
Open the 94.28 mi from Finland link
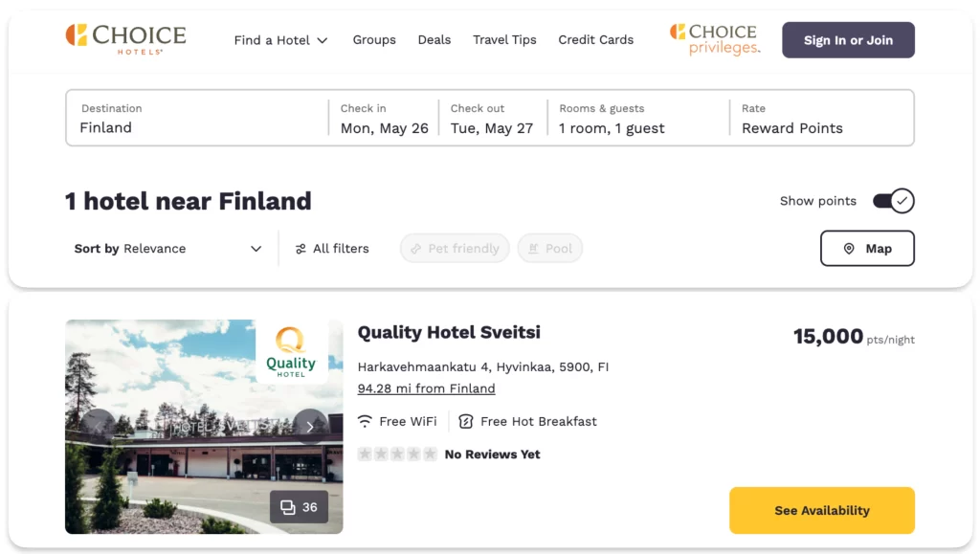pos(426,388)
